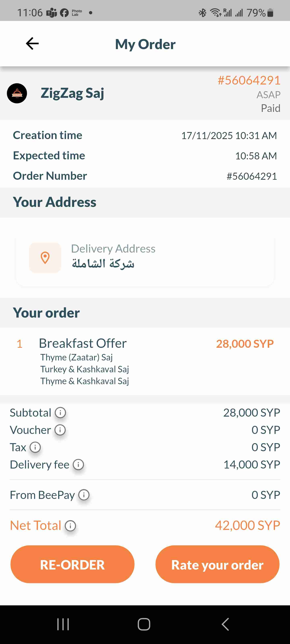The height and width of the screenshot is (644, 290).
Task: Tap the ZigZag Saj restaurant logo
Action: (17, 93)
